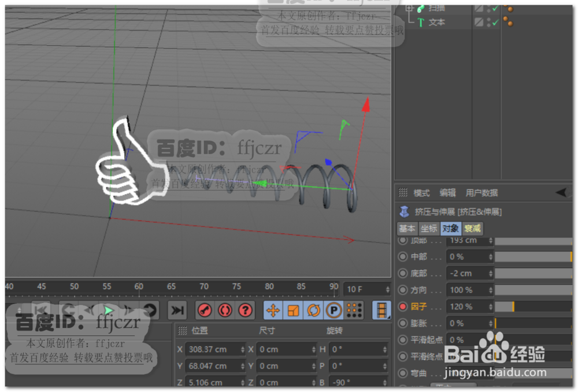Click stepper of position X field
The image size is (578, 392).
(242, 349)
